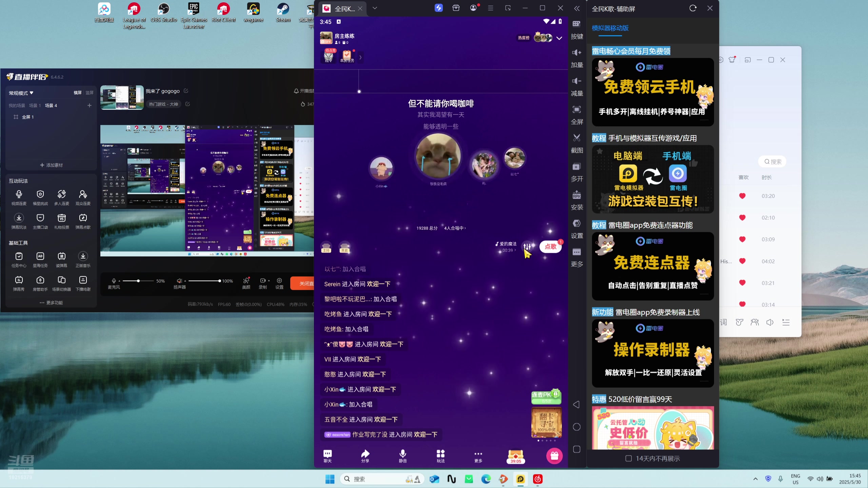Click 安装 APK install icon
The width and height of the screenshot is (868, 488).
(577, 201)
